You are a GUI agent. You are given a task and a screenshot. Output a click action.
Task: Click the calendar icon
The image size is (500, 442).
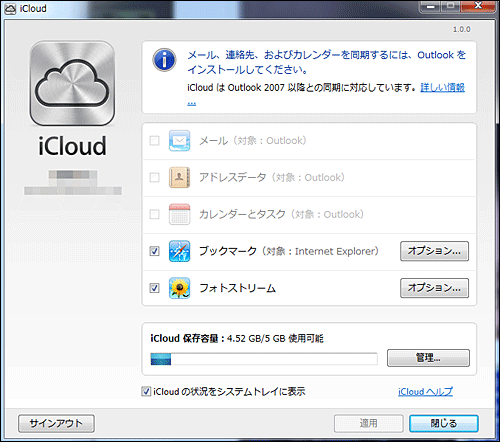coord(179,214)
